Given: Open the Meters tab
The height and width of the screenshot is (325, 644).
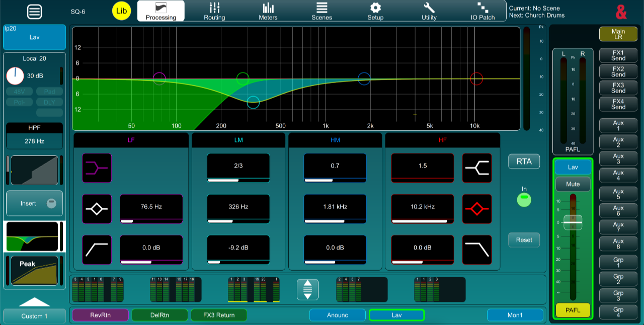Looking at the screenshot, I should (x=268, y=11).
